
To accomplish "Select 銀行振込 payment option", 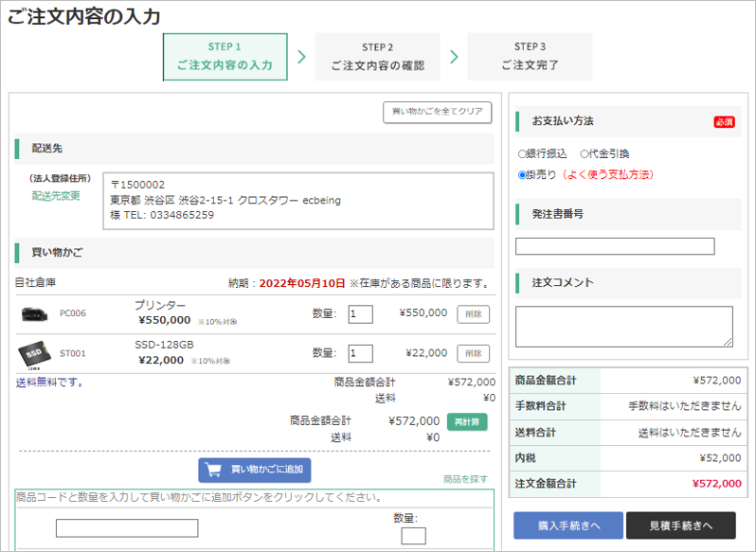I will [x=522, y=153].
